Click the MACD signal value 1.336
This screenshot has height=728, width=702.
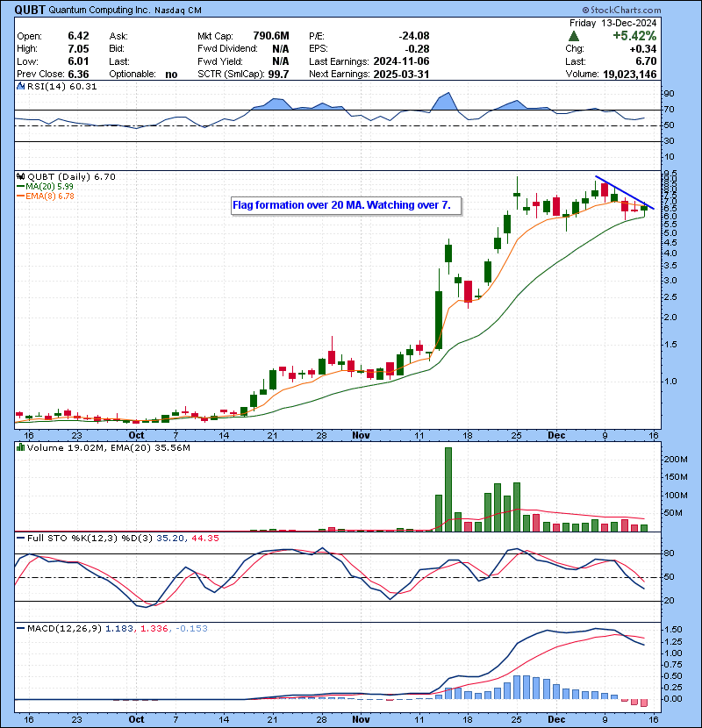click(x=154, y=629)
